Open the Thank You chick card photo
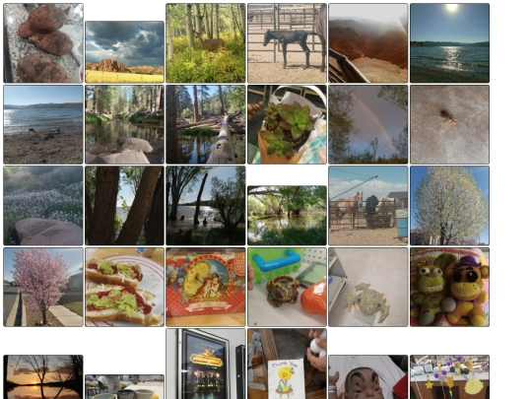This screenshot has height=399, width=532. tap(287, 364)
